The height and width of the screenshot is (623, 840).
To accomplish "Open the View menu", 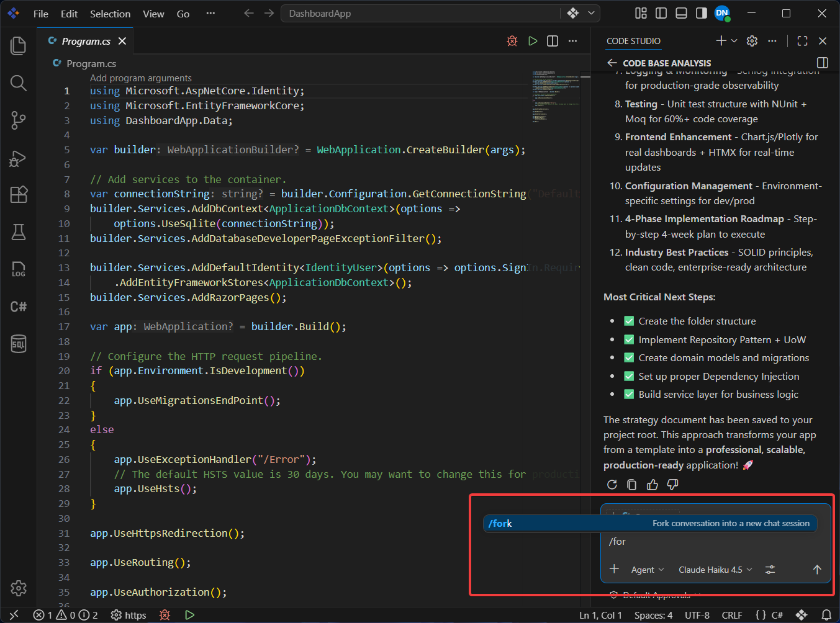I will [x=153, y=14].
